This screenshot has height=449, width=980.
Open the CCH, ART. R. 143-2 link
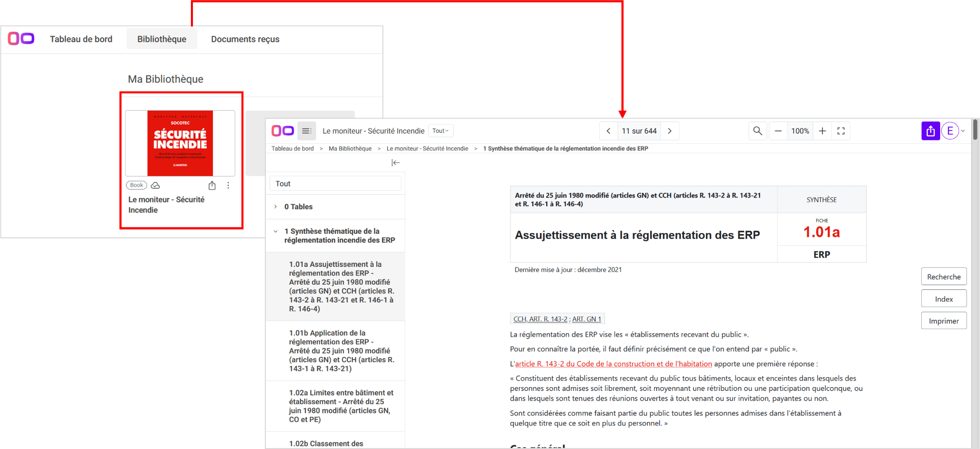tap(540, 319)
